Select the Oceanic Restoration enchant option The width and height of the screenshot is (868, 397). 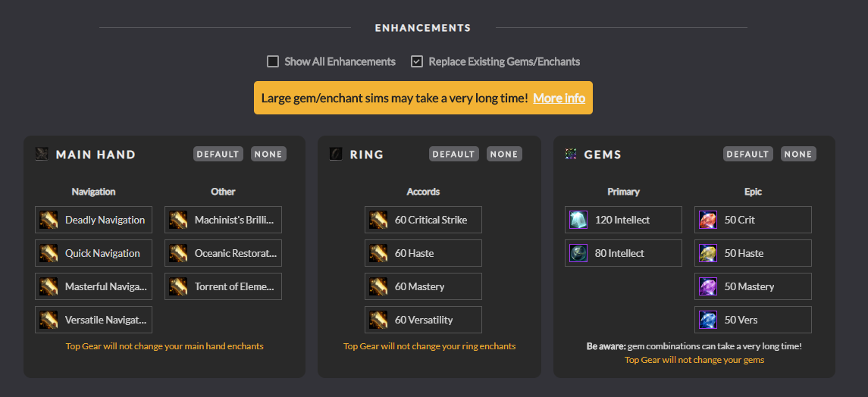(223, 253)
